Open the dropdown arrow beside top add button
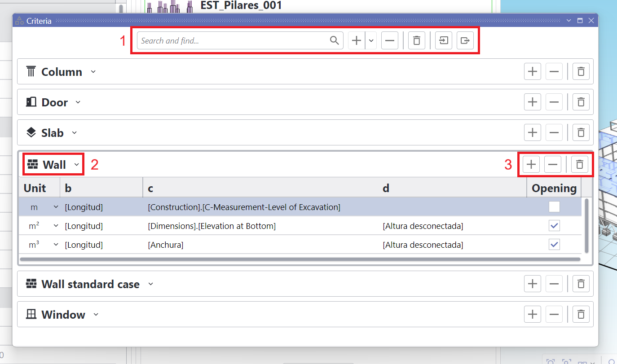 371,40
